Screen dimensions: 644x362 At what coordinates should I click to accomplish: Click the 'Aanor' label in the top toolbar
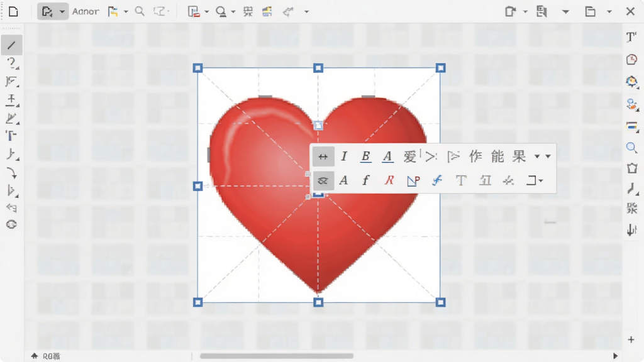click(x=86, y=11)
